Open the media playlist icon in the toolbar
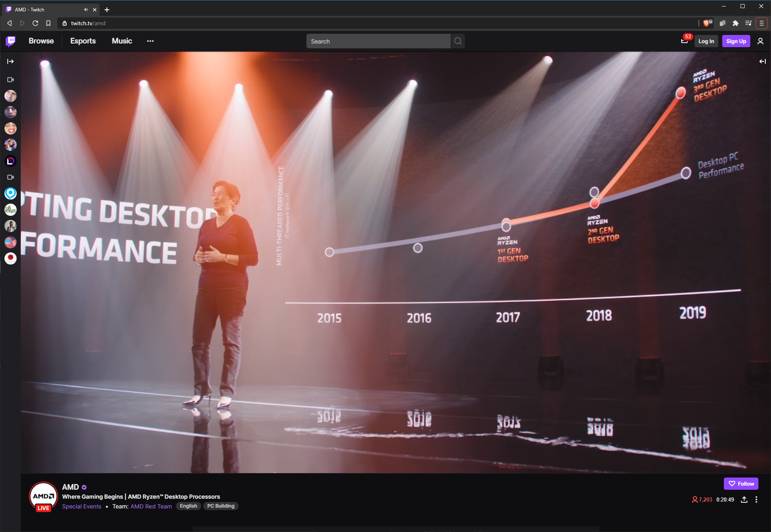 point(748,23)
